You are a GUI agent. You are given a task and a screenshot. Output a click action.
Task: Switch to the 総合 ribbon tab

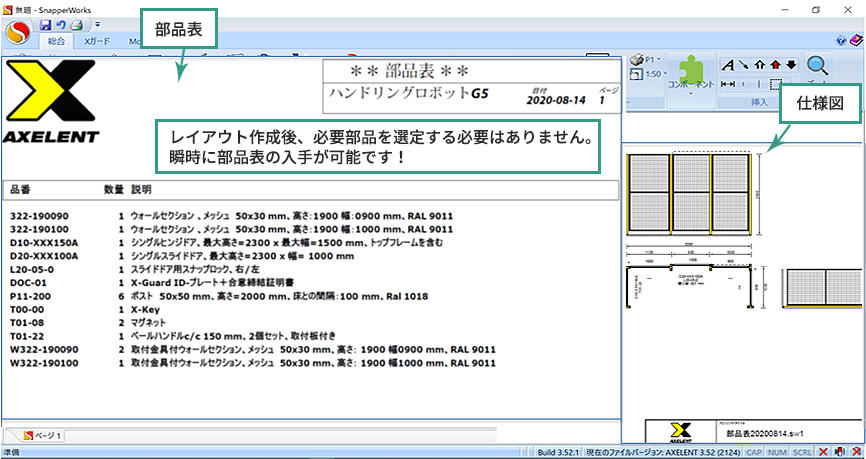click(56, 41)
